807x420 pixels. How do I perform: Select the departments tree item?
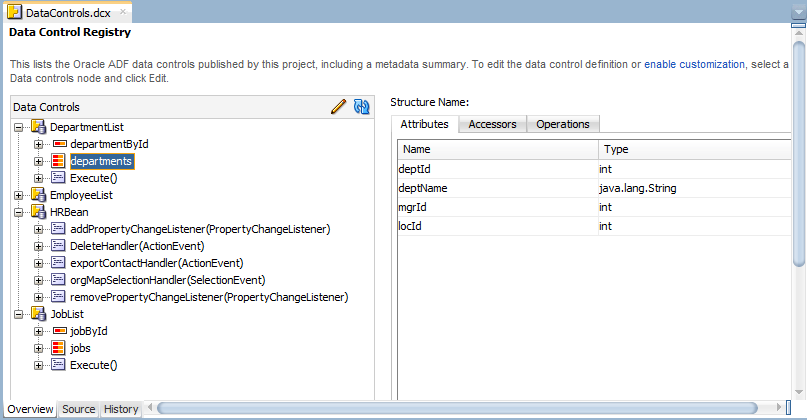(101, 161)
